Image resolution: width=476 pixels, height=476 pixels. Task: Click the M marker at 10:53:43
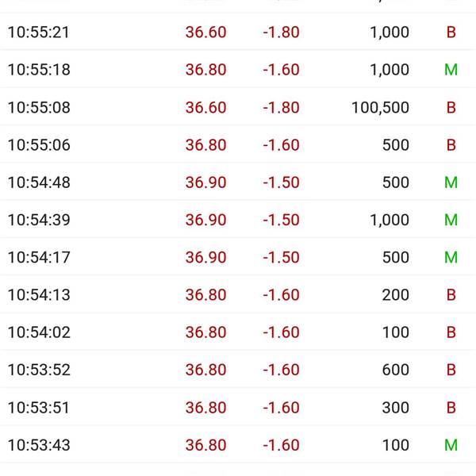pos(451,445)
